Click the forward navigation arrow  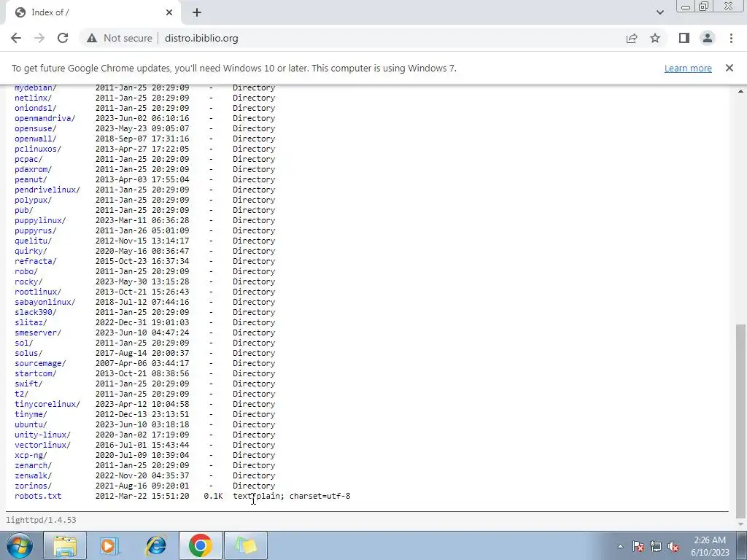click(x=39, y=38)
